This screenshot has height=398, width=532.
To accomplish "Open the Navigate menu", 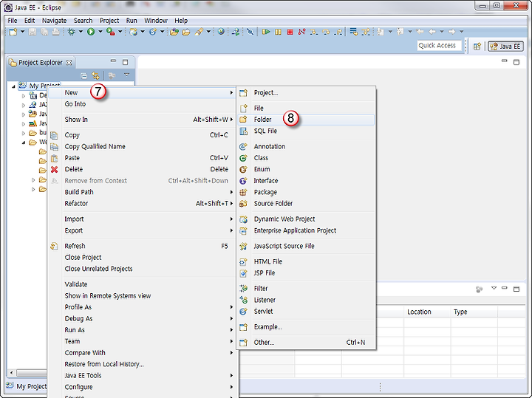I will point(54,21).
